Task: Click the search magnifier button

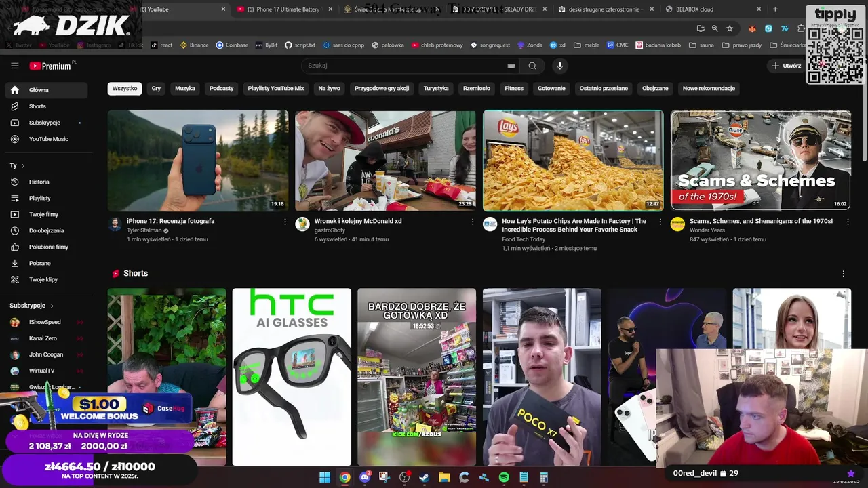Action: point(532,66)
